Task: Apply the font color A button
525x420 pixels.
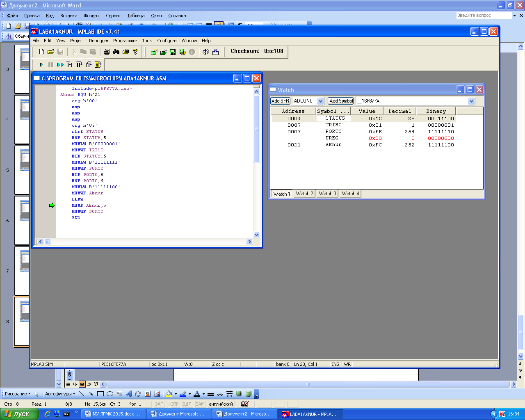Action: coord(197,394)
